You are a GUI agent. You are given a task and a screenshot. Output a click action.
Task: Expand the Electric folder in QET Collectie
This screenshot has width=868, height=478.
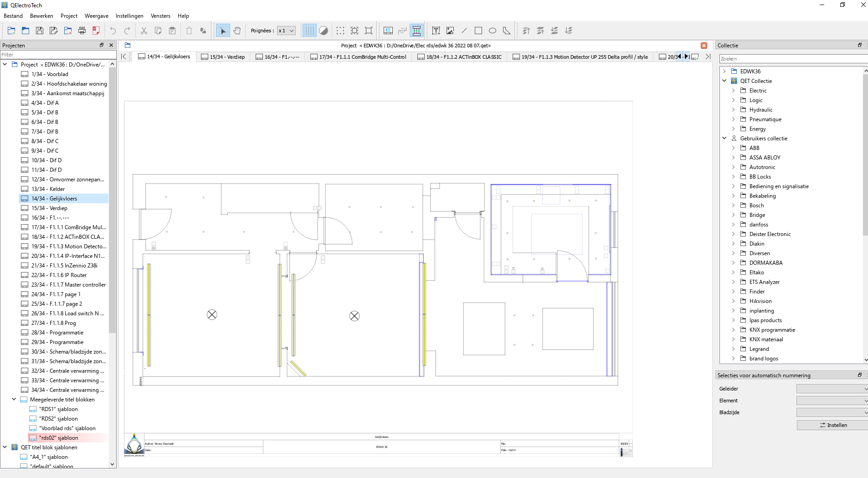(x=734, y=91)
